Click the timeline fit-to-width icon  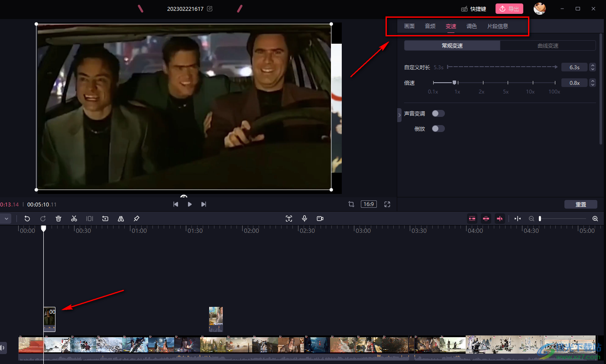click(x=518, y=219)
